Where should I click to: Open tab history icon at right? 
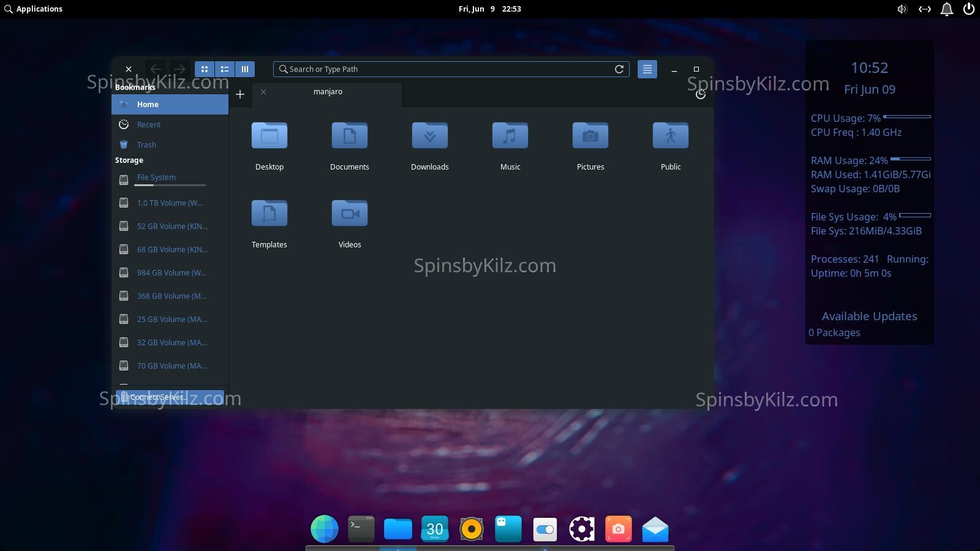pos(701,94)
